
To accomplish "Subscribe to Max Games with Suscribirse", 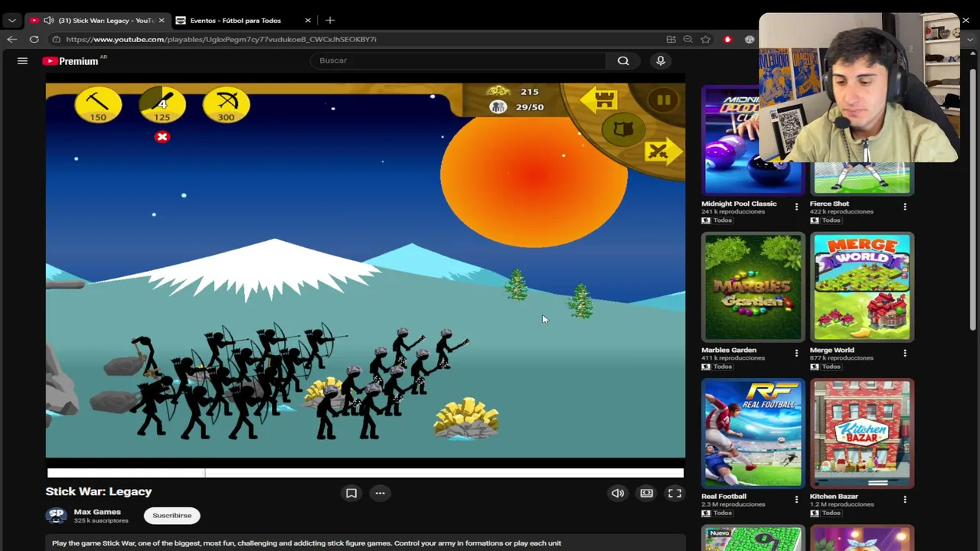I will point(171,516).
